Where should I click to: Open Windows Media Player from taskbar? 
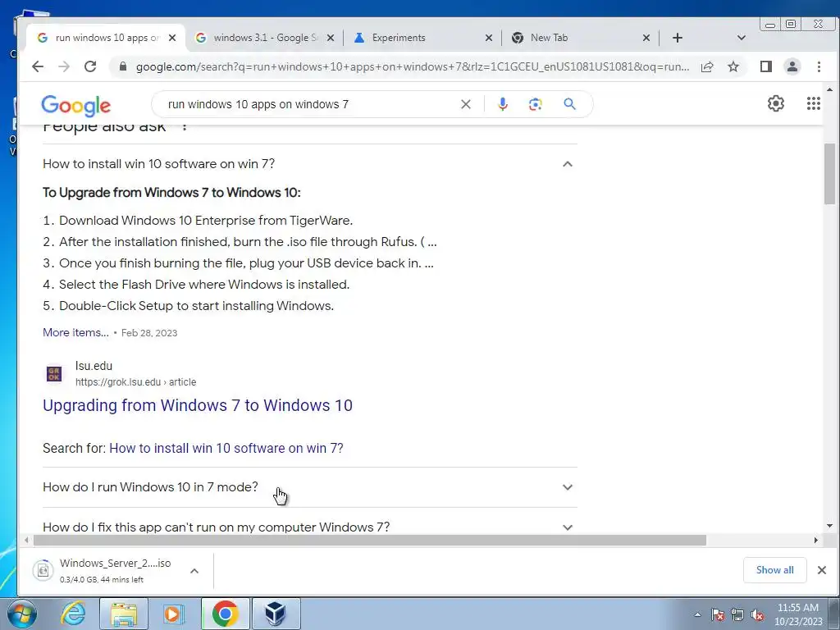173,614
